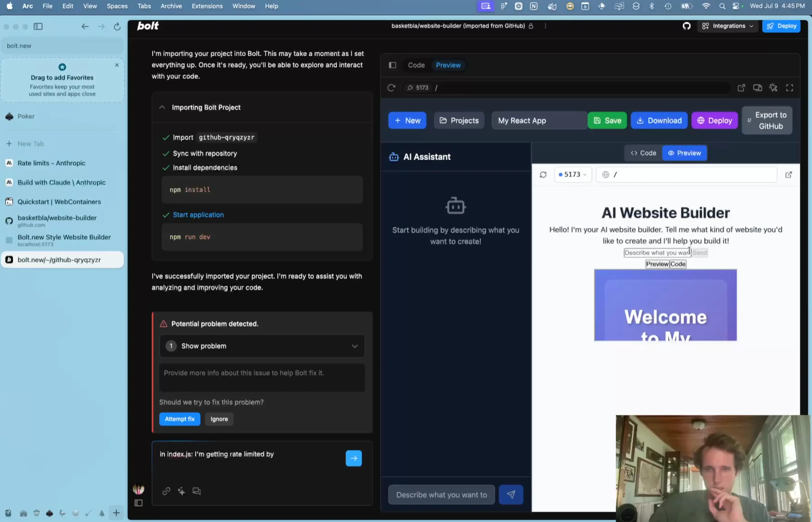This screenshot has width=812, height=522.
Task: Open the Poker space item
Action: click(x=62, y=116)
